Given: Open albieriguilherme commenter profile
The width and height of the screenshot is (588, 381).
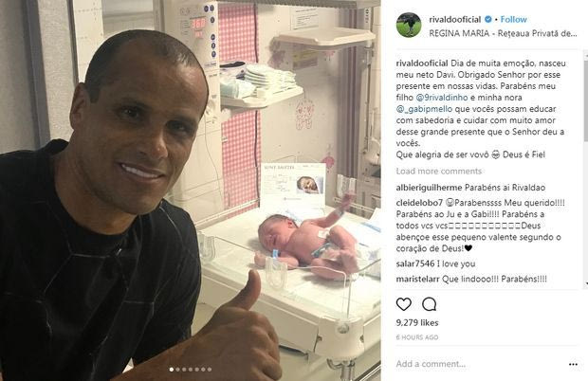Looking at the screenshot, I should pos(429,188).
